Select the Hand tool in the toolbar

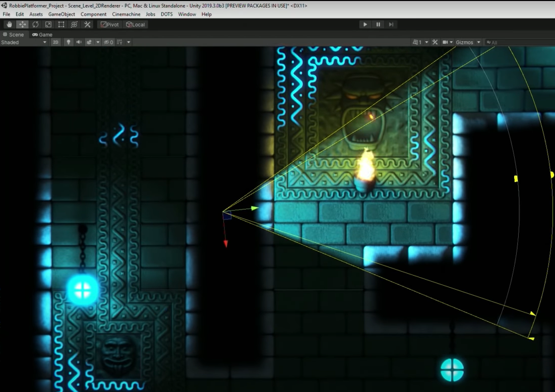[x=8, y=24]
